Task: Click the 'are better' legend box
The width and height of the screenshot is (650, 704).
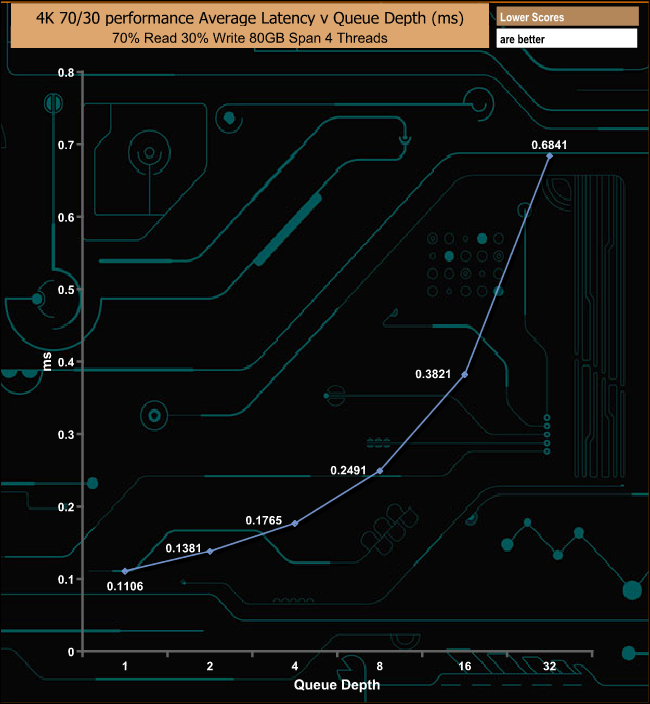Action: point(567,39)
